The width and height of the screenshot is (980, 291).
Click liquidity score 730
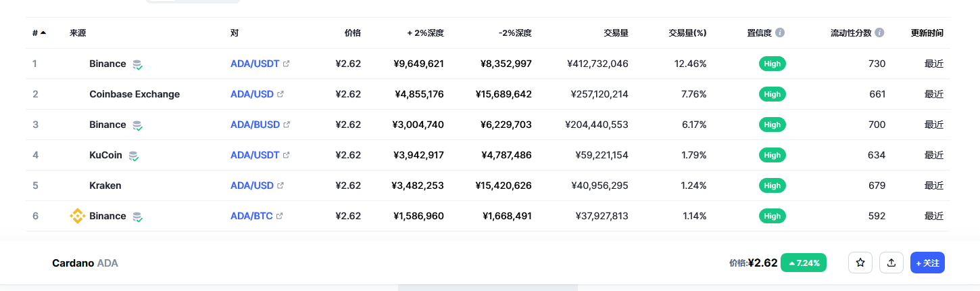click(x=877, y=64)
